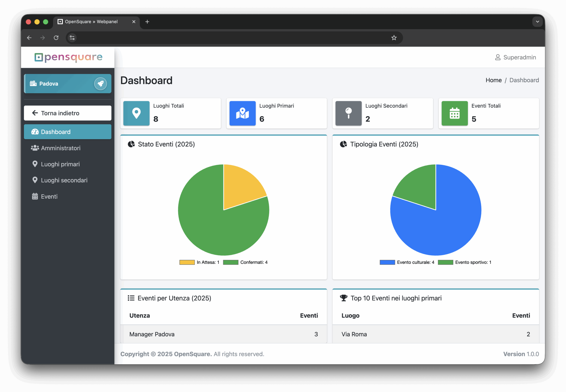The width and height of the screenshot is (566, 392).
Task: Click the green Eventi Totali calendar icon
Action: point(454,113)
